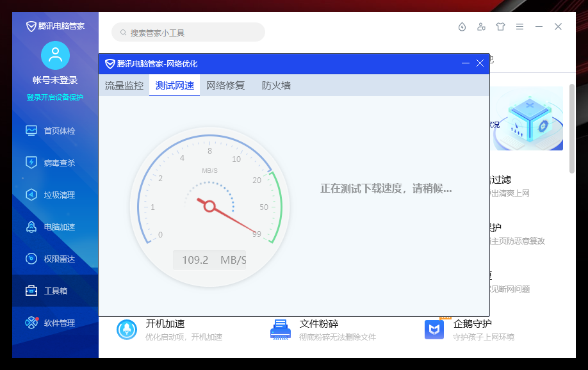Click the 电脑加速 rocket icon
Viewport: 588px width, 370px height.
coord(31,227)
